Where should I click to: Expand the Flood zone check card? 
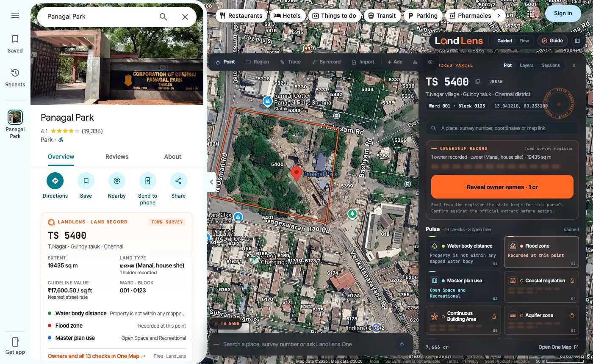[x=541, y=252]
